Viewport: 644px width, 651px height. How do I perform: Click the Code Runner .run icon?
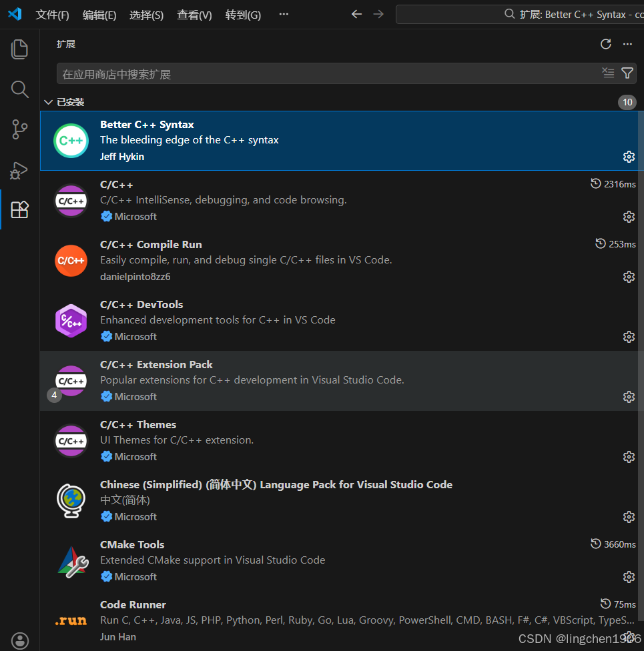(x=71, y=621)
